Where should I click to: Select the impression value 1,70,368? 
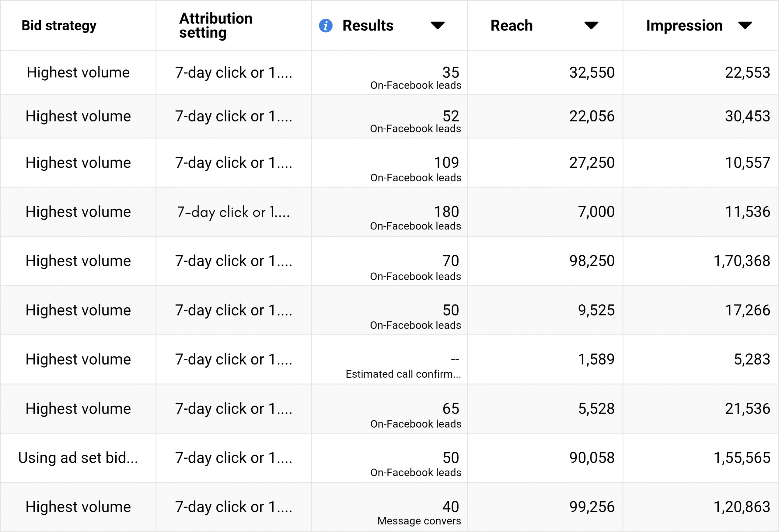742,261
